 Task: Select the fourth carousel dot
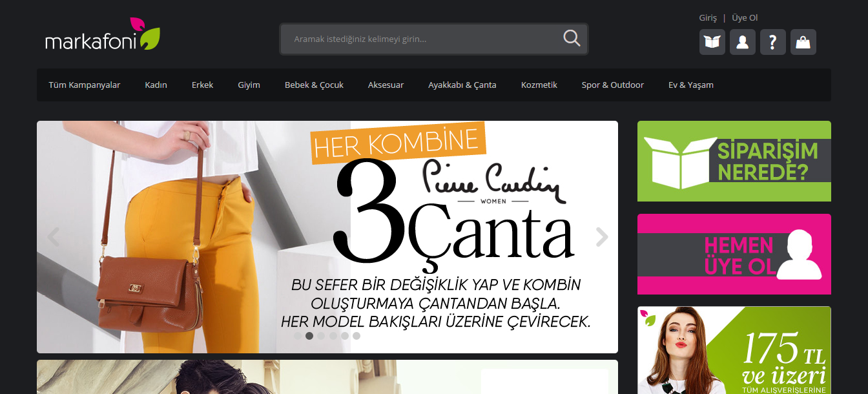[x=333, y=336]
